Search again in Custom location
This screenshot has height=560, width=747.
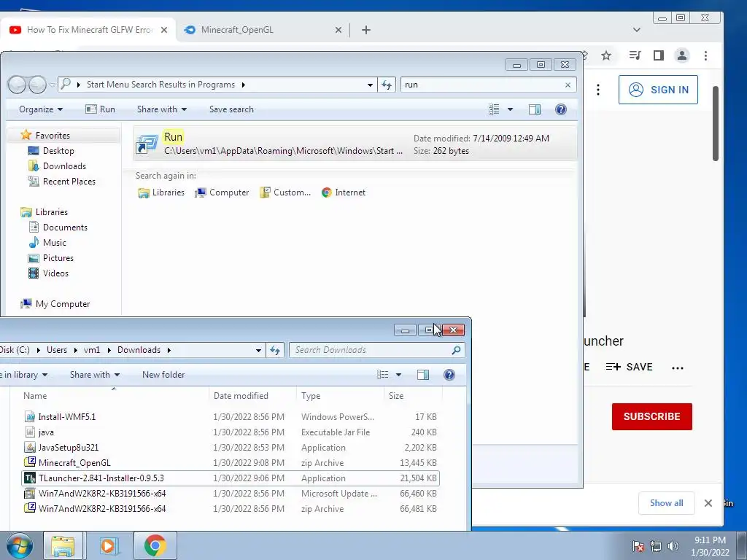tap(285, 192)
